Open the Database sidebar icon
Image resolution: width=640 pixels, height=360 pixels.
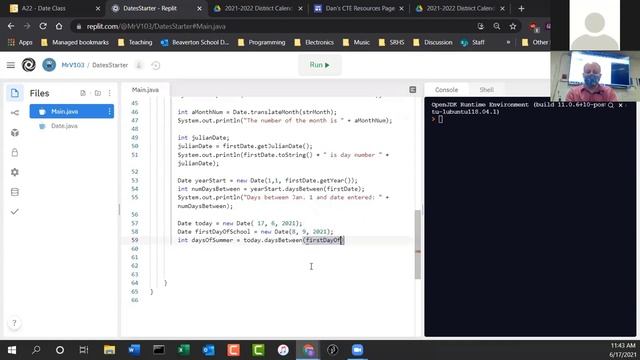[15, 192]
